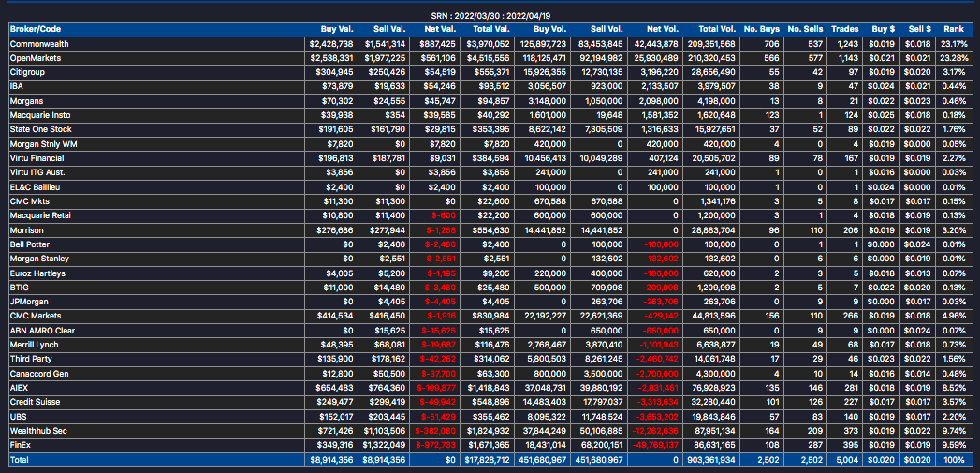Screen dimensions: 980x473
Task: Sort by the Broker/Code column header
Action: tap(36, 29)
